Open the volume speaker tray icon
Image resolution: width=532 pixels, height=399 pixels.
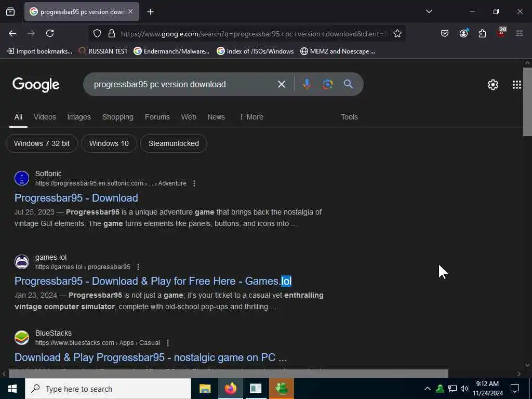tap(464, 389)
